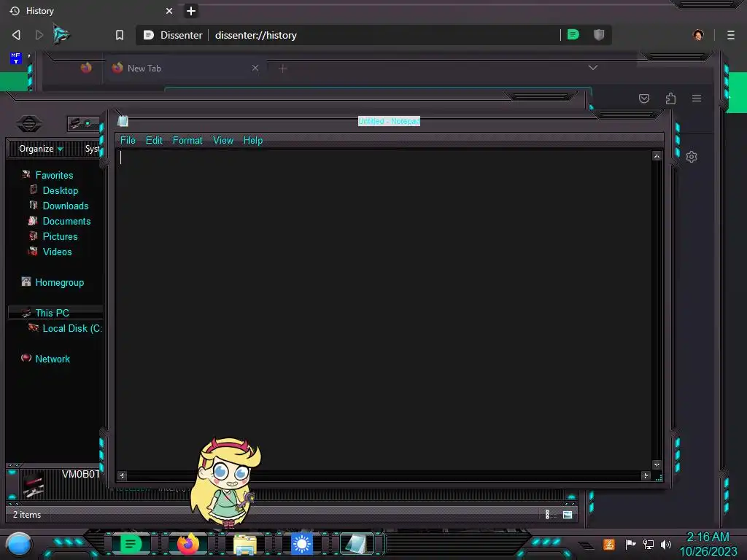Click the forward arrow in Dissenter
Viewport: 747px width, 560px height.
tap(39, 35)
